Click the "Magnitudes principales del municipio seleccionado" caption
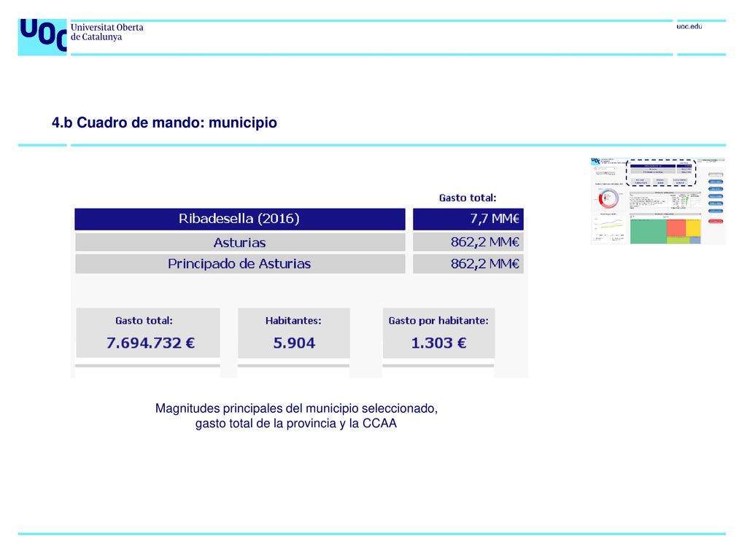Image resolution: width=747 pixels, height=560 pixels. point(296,408)
